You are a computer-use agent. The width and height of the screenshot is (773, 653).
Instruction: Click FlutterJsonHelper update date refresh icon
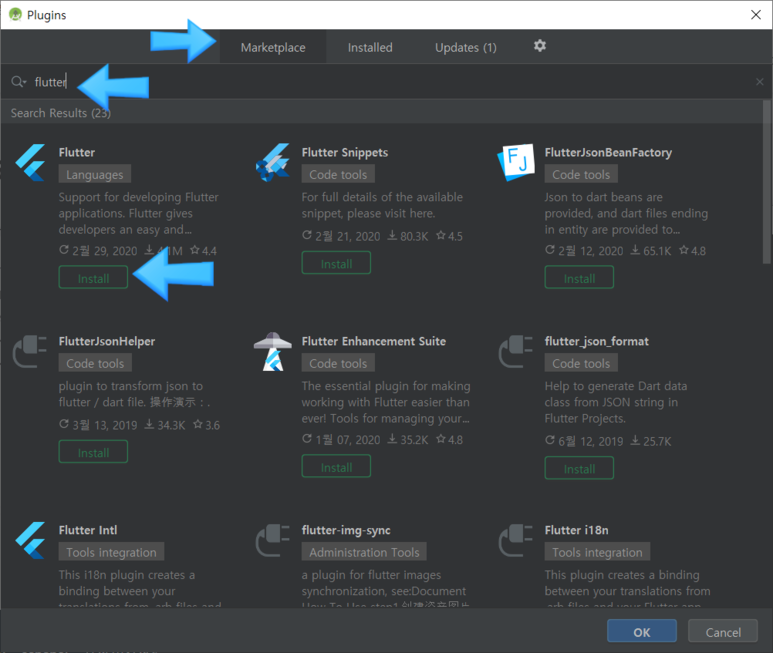pyautogui.click(x=64, y=424)
